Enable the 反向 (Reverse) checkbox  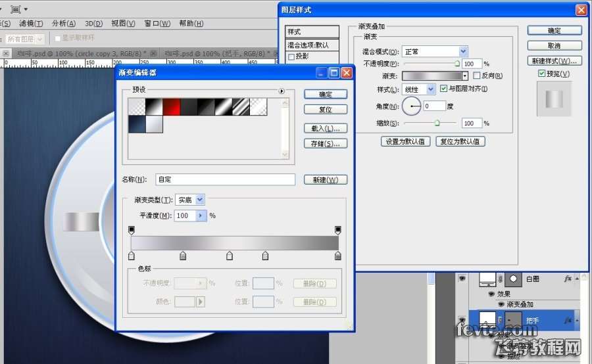(477, 76)
